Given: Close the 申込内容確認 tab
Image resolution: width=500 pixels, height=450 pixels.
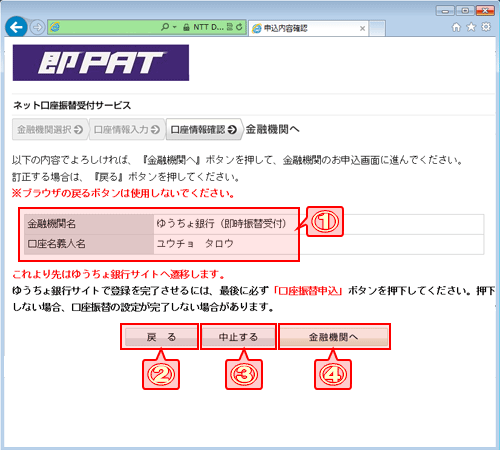Looking at the screenshot, I should coord(362,29).
